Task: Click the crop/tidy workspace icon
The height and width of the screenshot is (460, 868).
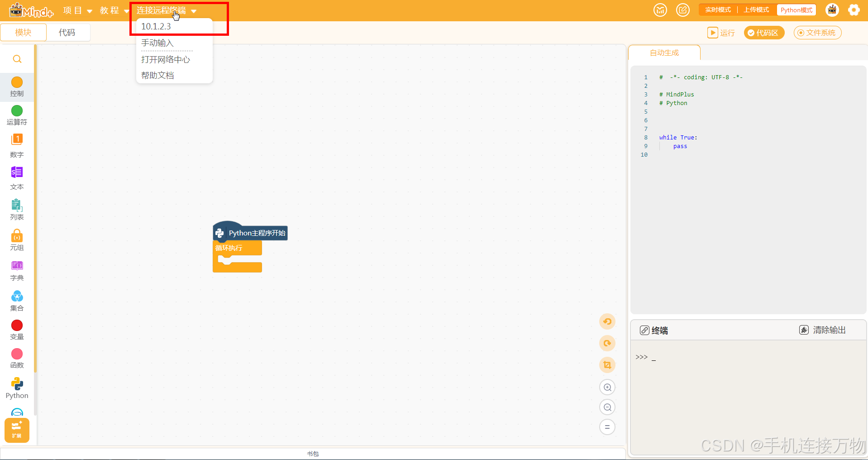Action: coord(607,365)
